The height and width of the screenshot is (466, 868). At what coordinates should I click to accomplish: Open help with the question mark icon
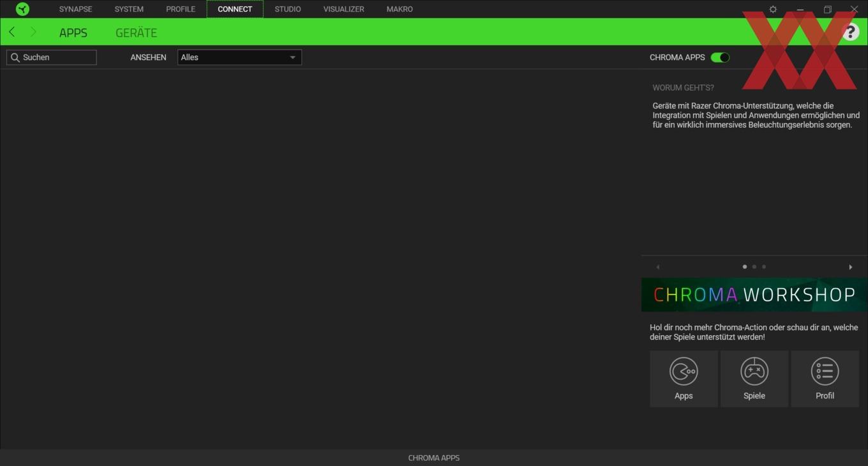pos(850,32)
